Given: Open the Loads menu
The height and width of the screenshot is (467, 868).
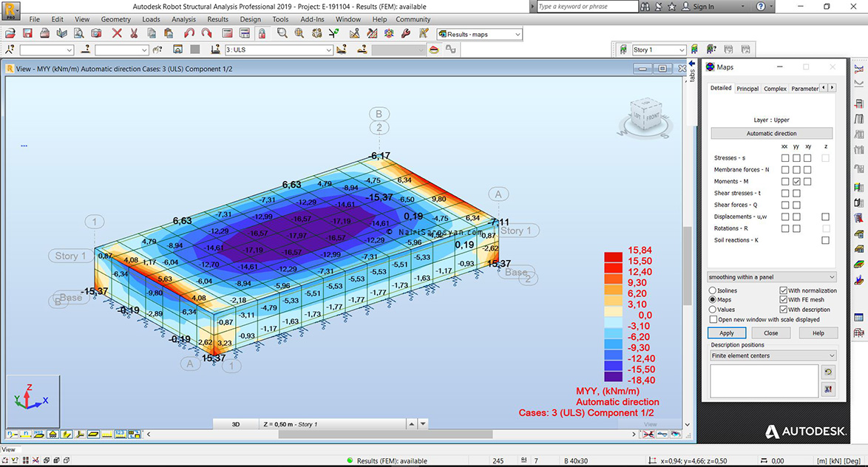Looking at the screenshot, I should coord(151,19).
